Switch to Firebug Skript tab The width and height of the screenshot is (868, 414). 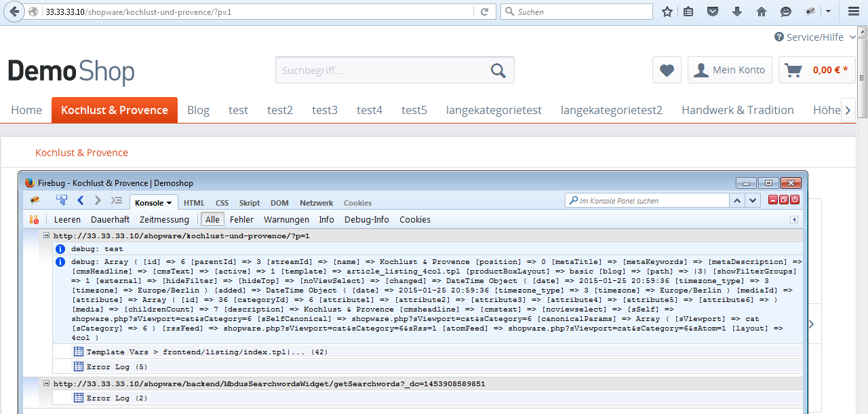250,203
